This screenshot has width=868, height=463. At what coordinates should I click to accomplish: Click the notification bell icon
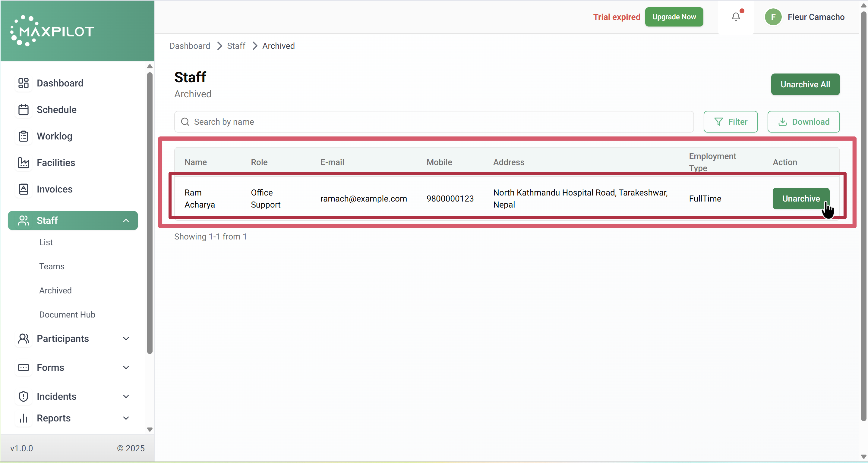[x=736, y=17]
